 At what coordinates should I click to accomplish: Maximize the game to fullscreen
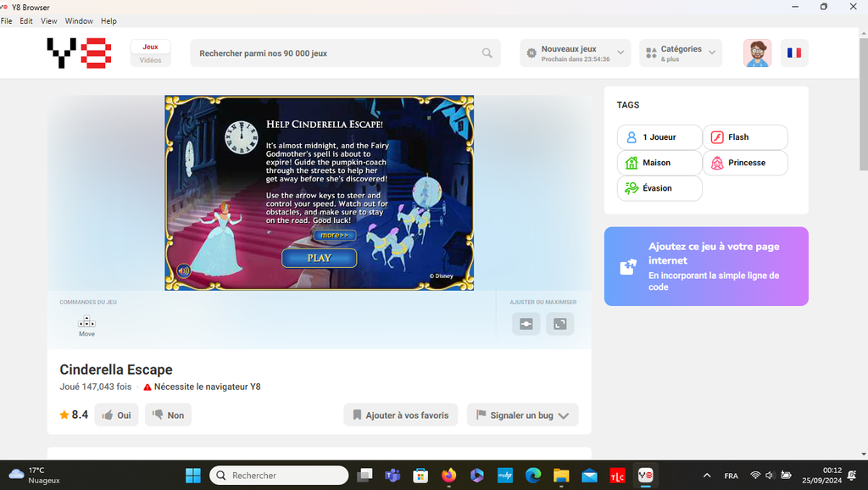coord(559,324)
